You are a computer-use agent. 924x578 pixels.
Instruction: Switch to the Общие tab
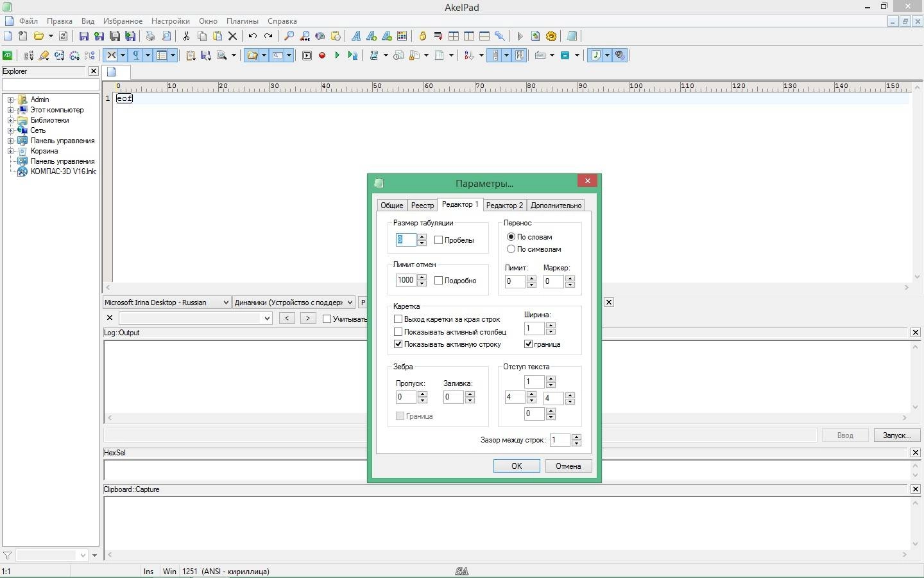391,206
